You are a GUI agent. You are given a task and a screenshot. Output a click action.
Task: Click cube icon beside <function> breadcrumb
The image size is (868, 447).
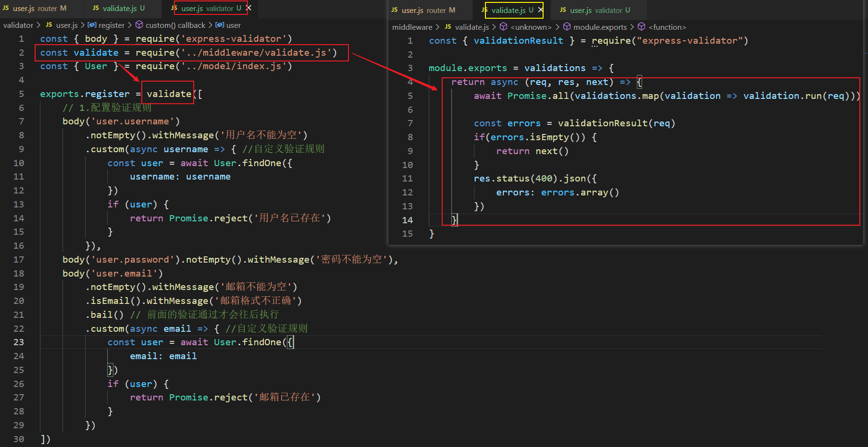coord(642,27)
